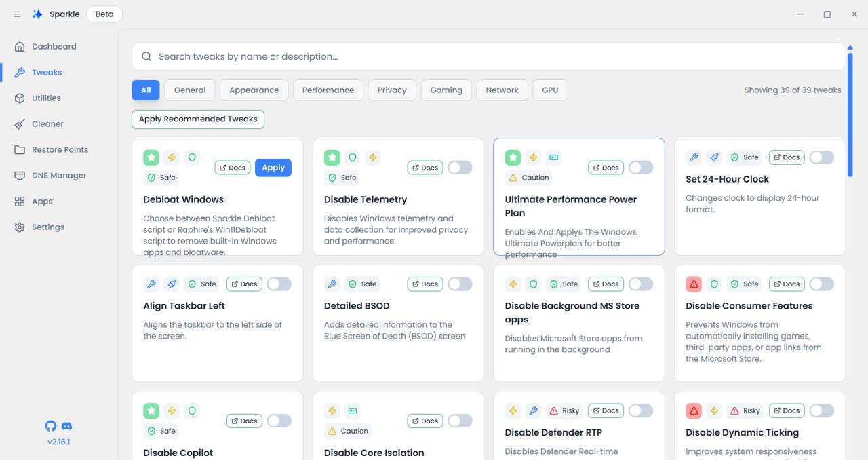Click the brush icon on Align Taskbar Left
This screenshot has height=460, width=868.
click(x=172, y=284)
